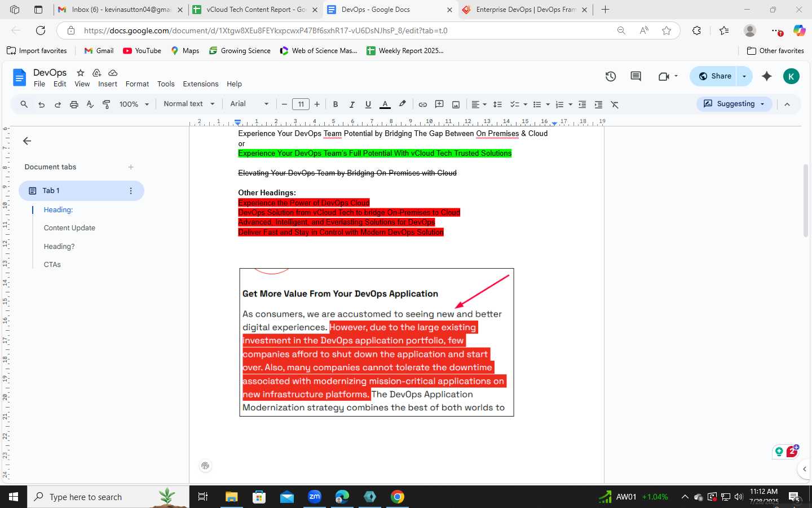Open the Share quick actions arrow
Screen dimensions: 812x508
(x=744, y=76)
